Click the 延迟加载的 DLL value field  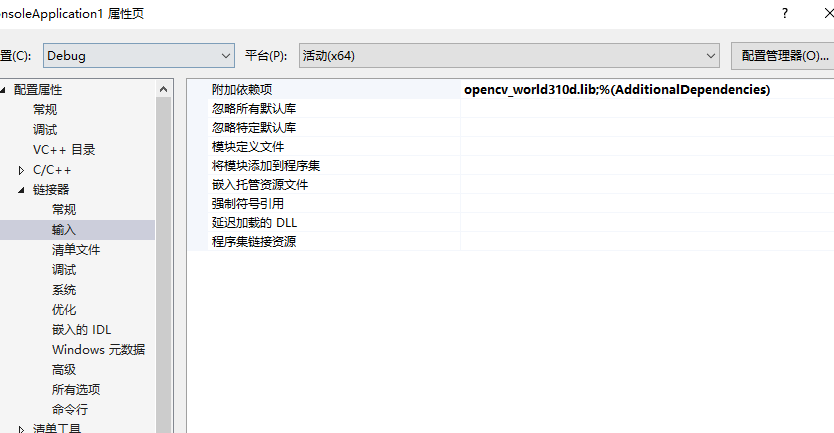coord(647,222)
